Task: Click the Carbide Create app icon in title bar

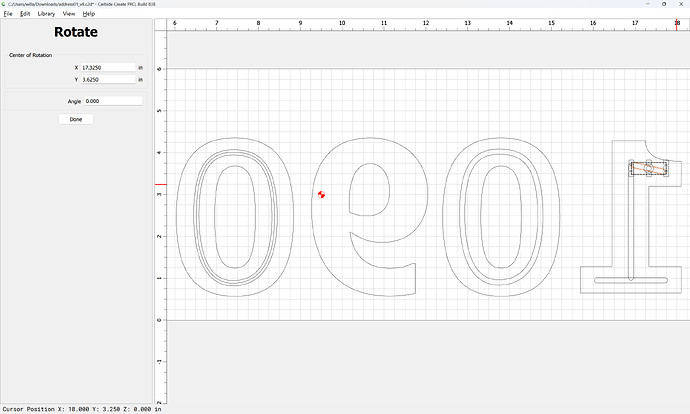Action: (4, 5)
